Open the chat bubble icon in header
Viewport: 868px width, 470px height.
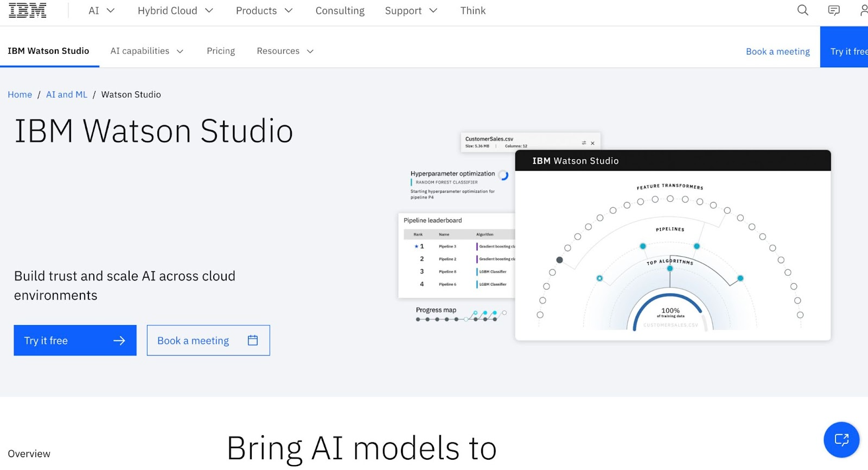834,10
